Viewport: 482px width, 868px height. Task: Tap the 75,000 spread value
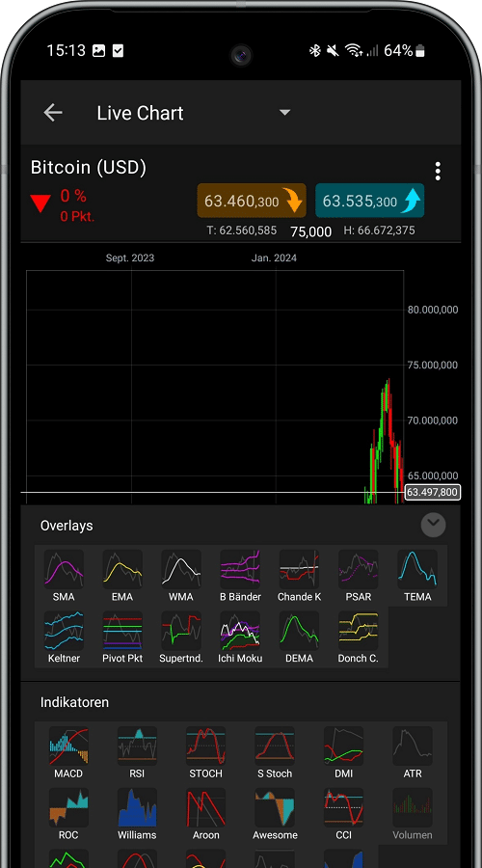pos(311,231)
